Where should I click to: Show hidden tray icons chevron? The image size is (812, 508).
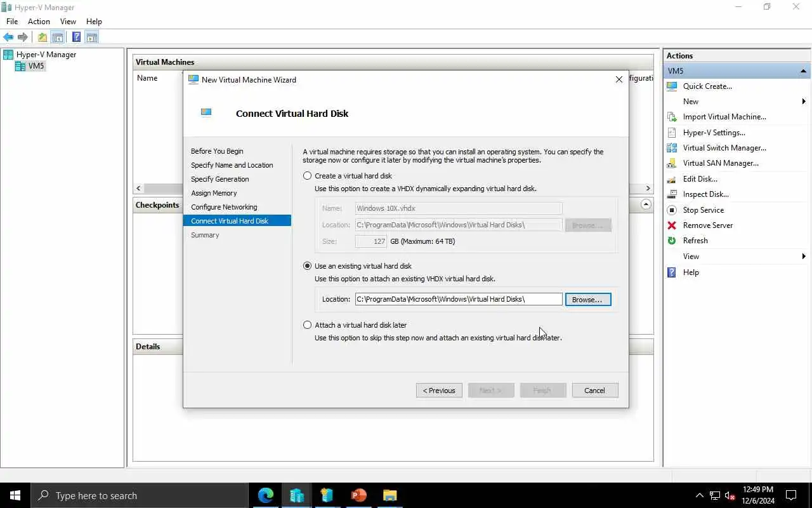(x=700, y=496)
